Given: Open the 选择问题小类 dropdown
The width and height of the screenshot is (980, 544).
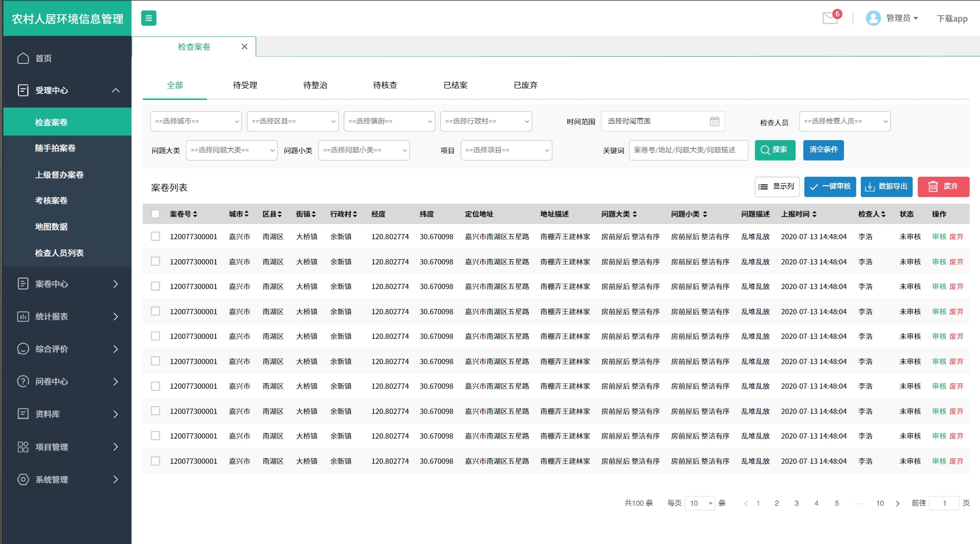Looking at the screenshot, I should (364, 150).
